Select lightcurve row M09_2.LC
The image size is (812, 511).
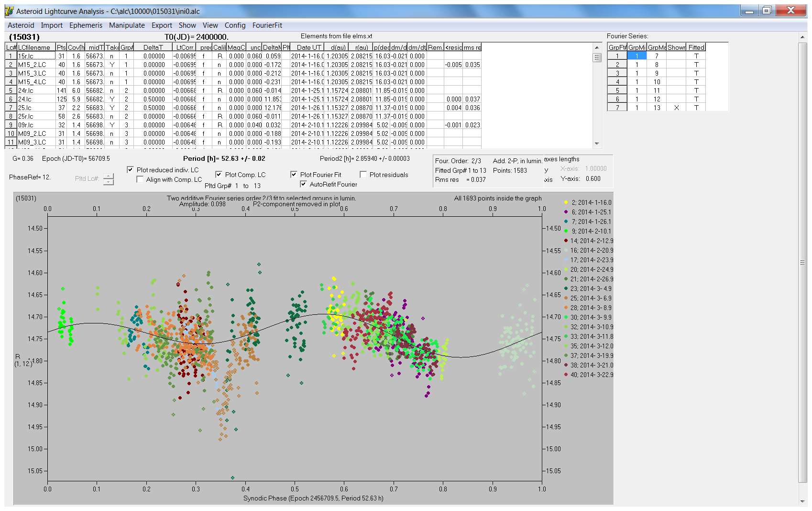243,133
